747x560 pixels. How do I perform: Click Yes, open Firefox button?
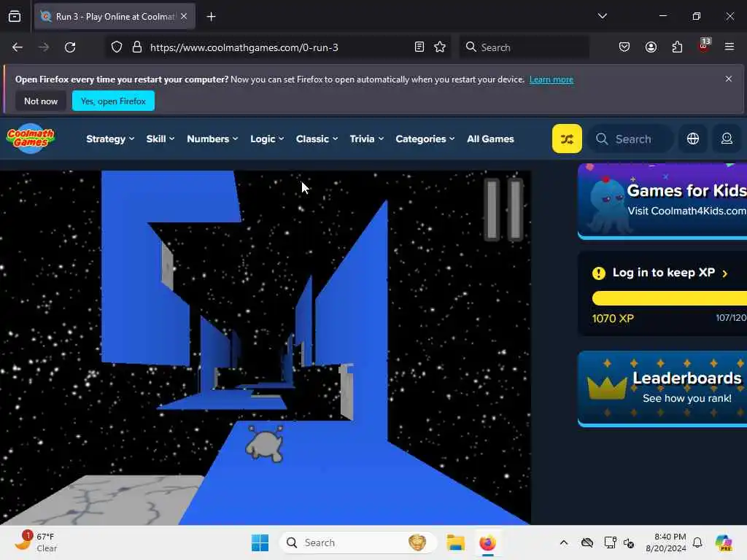point(113,101)
